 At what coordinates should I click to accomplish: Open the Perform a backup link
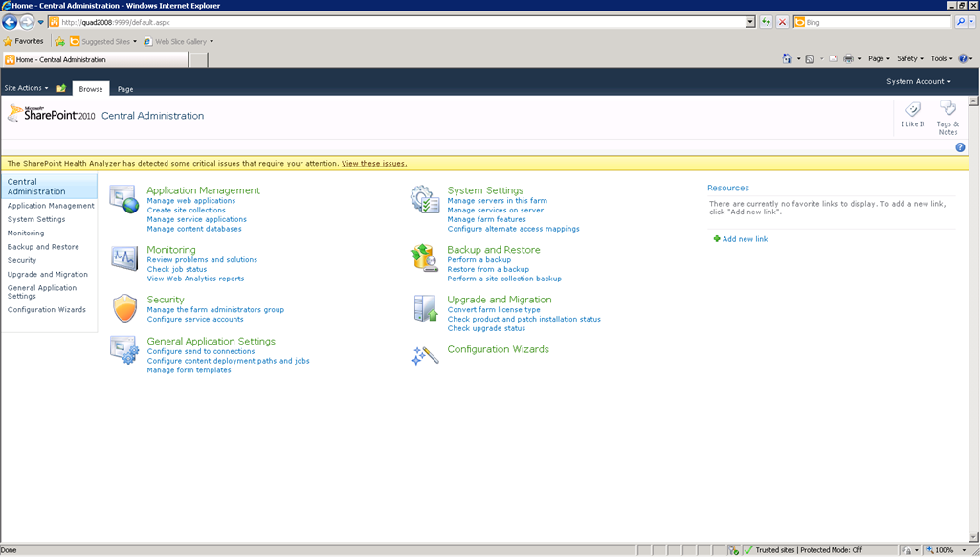pos(479,260)
